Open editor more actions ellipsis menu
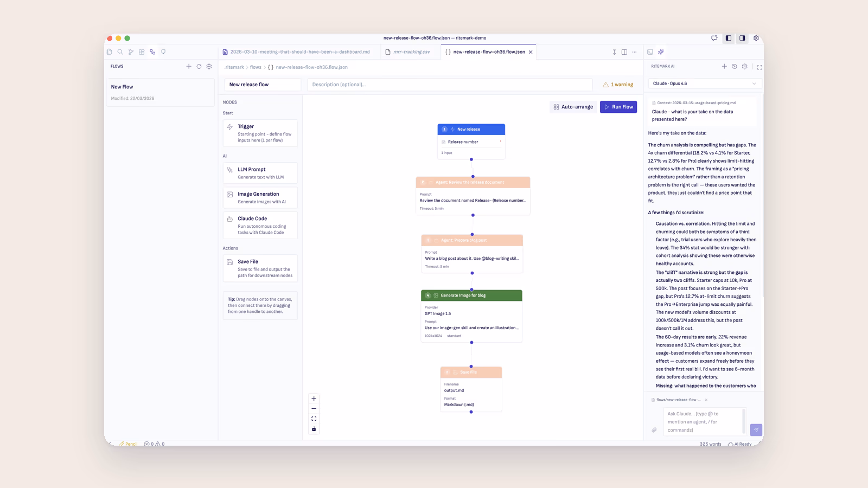The width and height of the screenshot is (868, 488). click(634, 52)
